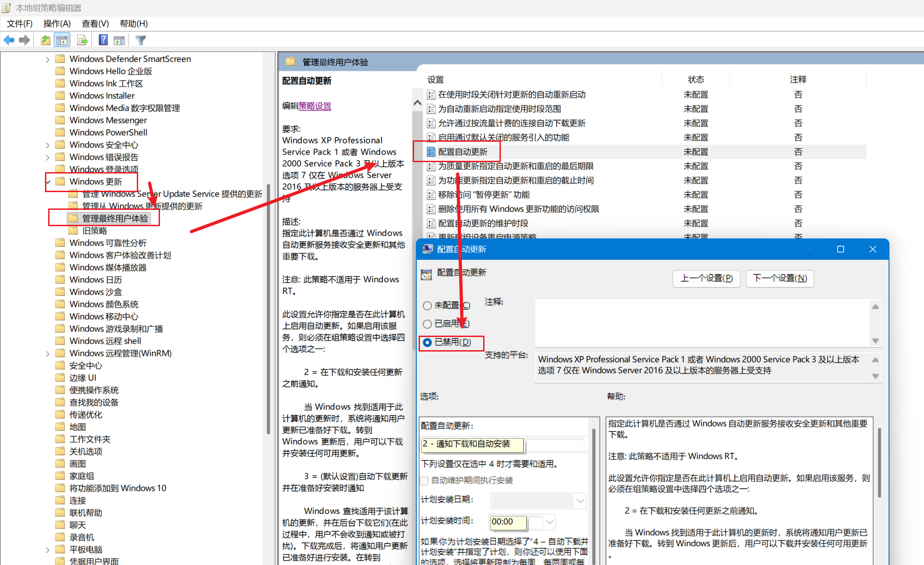This screenshot has height=565, width=924.
Task: Open the 查看(V) menu
Action: coord(95,24)
